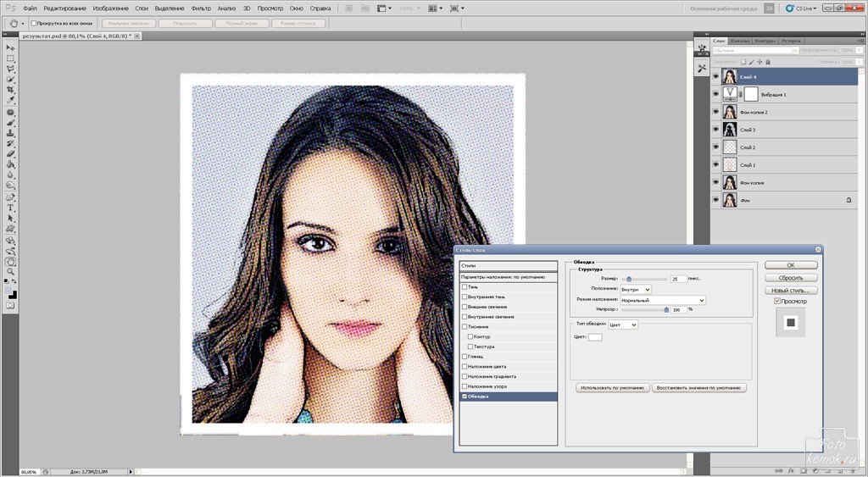Select the Move tool in the toolbox

tap(11, 47)
